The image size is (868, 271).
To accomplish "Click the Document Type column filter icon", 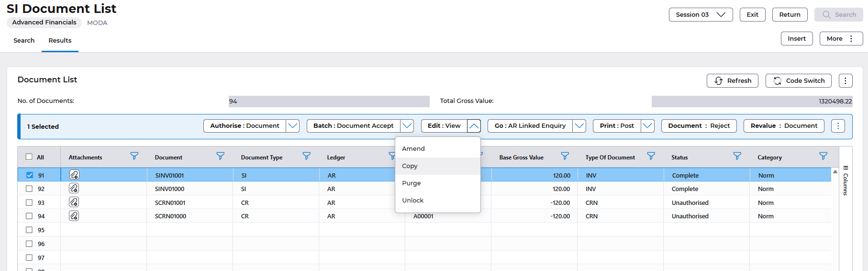I will click(x=307, y=156).
